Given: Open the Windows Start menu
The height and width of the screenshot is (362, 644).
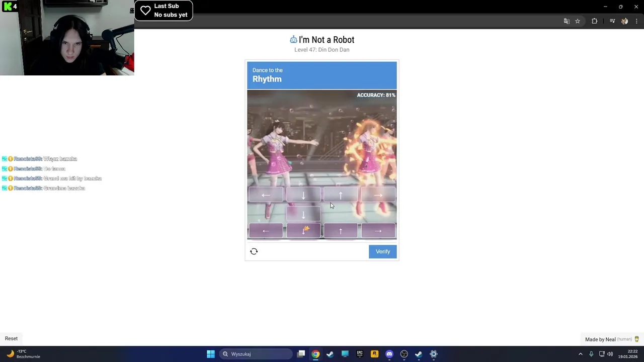Looking at the screenshot, I should pyautogui.click(x=211, y=354).
